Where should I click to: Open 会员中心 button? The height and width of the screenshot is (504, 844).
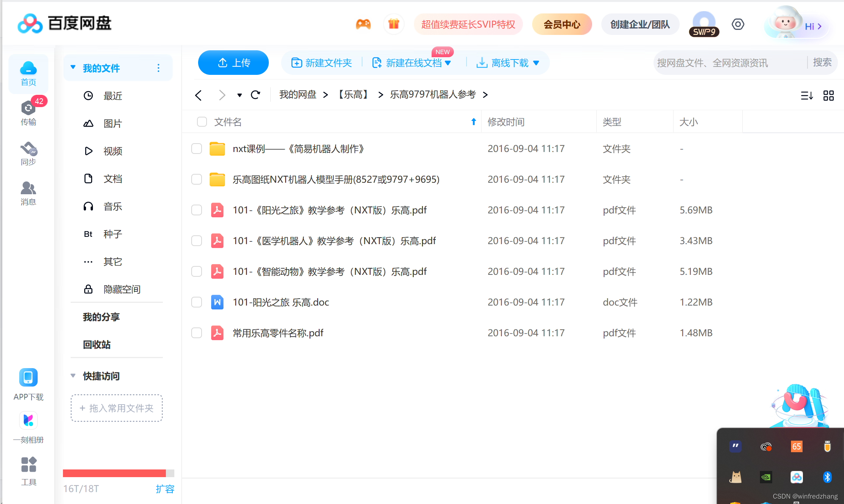point(562,24)
